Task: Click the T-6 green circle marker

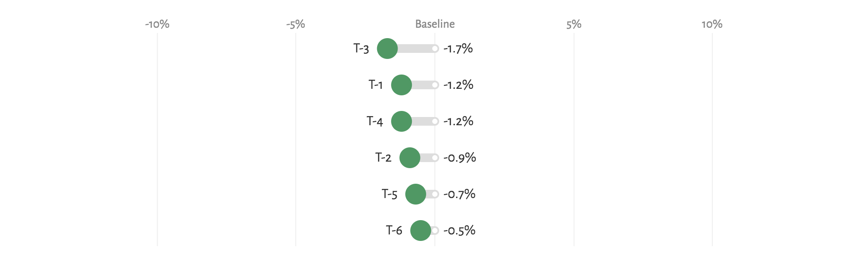Action: coord(421,231)
